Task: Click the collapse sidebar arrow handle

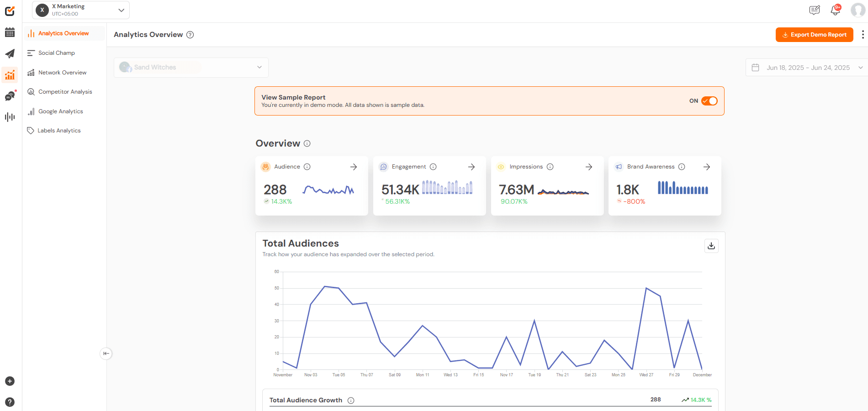Action: 106,353
